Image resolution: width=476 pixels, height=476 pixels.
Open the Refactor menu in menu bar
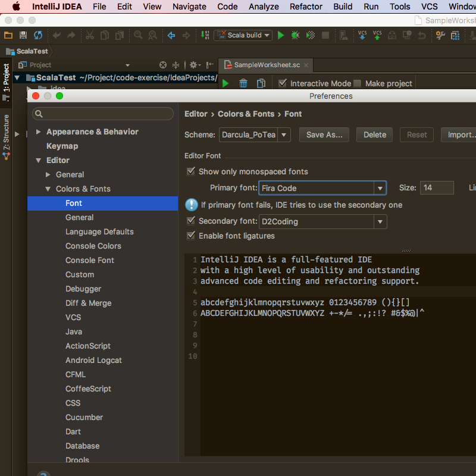click(306, 7)
